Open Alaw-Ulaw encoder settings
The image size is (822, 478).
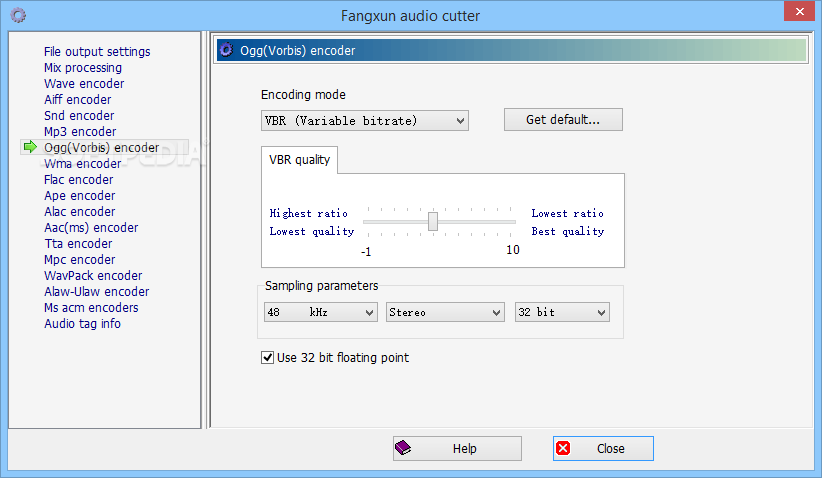pyautogui.click(x=96, y=291)
